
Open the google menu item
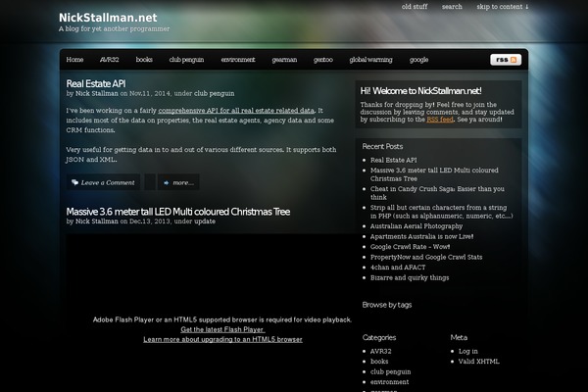[x=418, y=60]
